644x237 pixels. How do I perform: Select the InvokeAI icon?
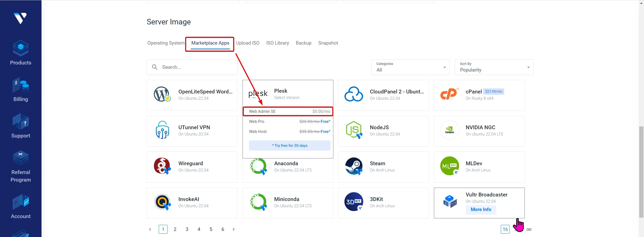pos(162,202)
